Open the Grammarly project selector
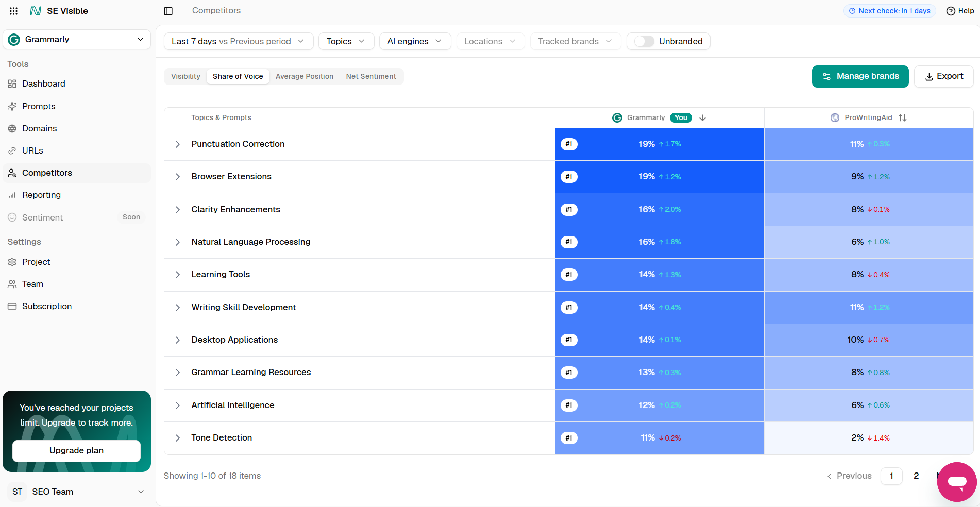 (x=77, y=40)
